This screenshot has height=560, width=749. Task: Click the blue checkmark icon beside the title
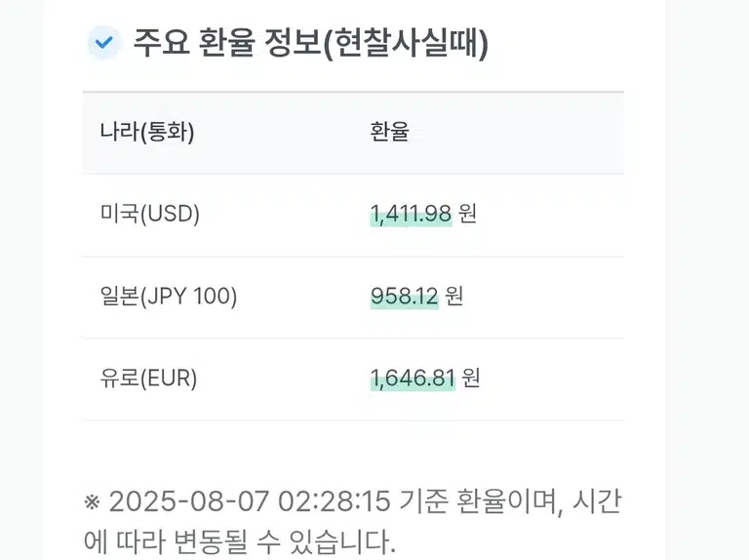tap(103, 43)
